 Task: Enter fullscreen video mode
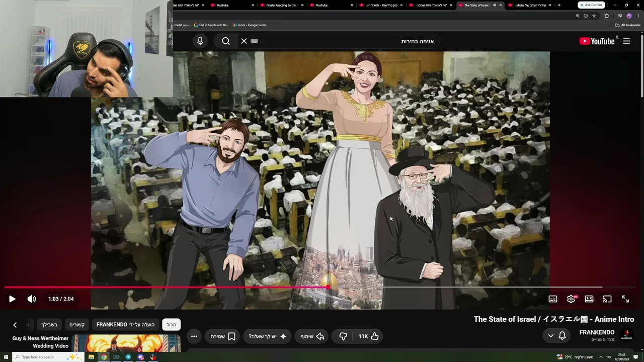(625, 299)
